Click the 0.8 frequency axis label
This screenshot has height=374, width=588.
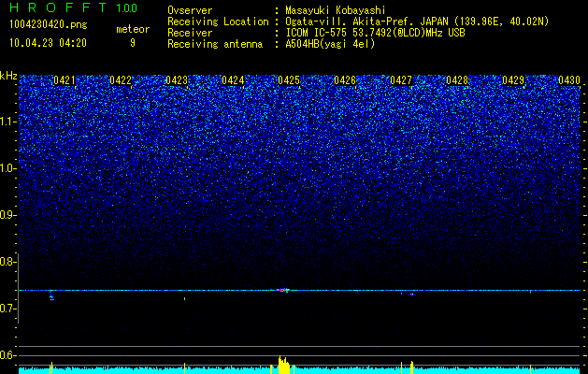pos(7,262)
